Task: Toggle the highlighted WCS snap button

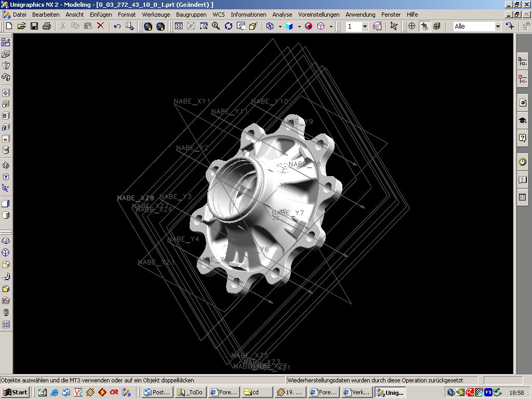Action: (x=424, y=26)
